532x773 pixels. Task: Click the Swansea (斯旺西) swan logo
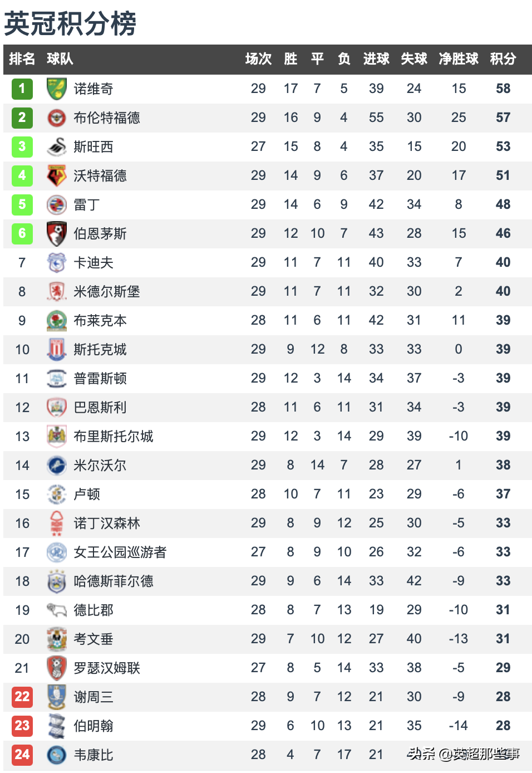[56, 146]
